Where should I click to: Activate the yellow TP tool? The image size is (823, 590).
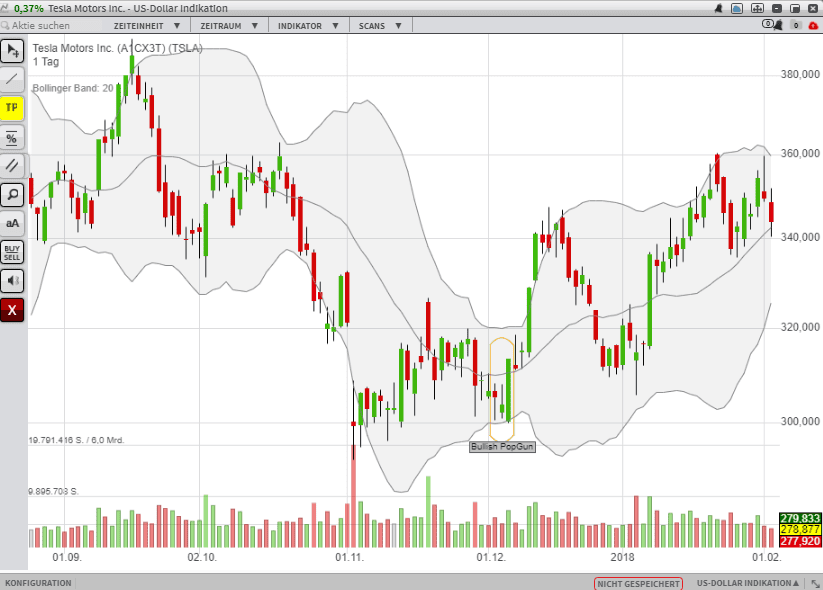12,107
